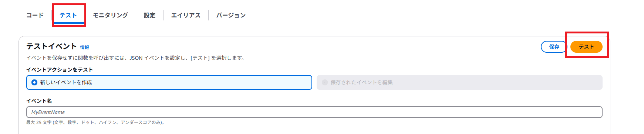Viewport: 644px width, 134px height.
Task: Switch to the コード tab
Action: point(35,15)
